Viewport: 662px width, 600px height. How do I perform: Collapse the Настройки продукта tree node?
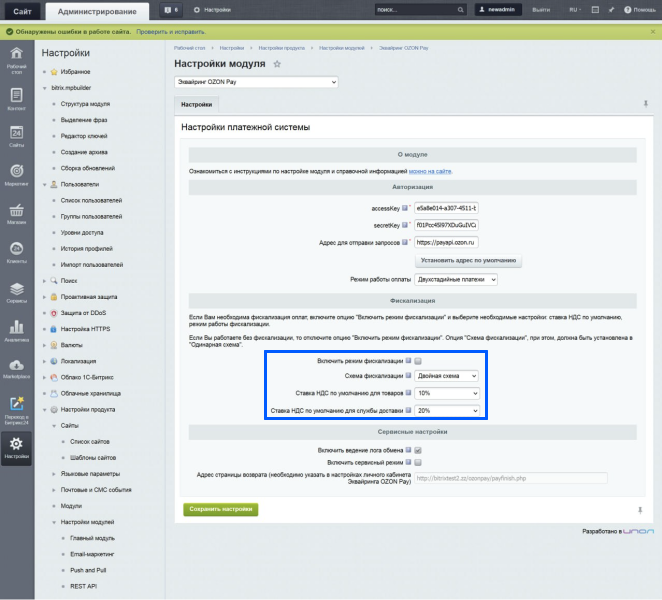(x=44, y=410)
